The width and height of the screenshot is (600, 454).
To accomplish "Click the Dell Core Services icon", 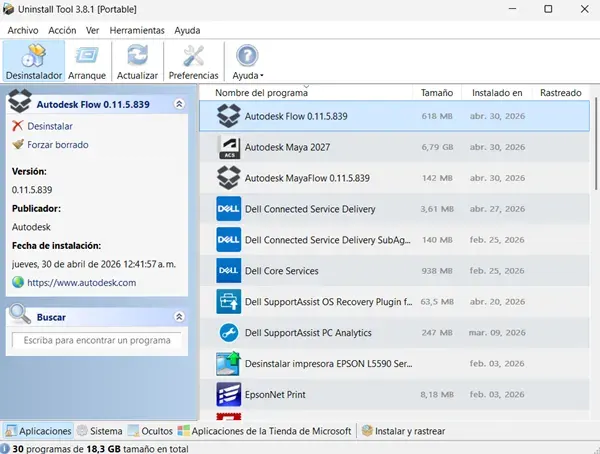I will coord(228,271).
